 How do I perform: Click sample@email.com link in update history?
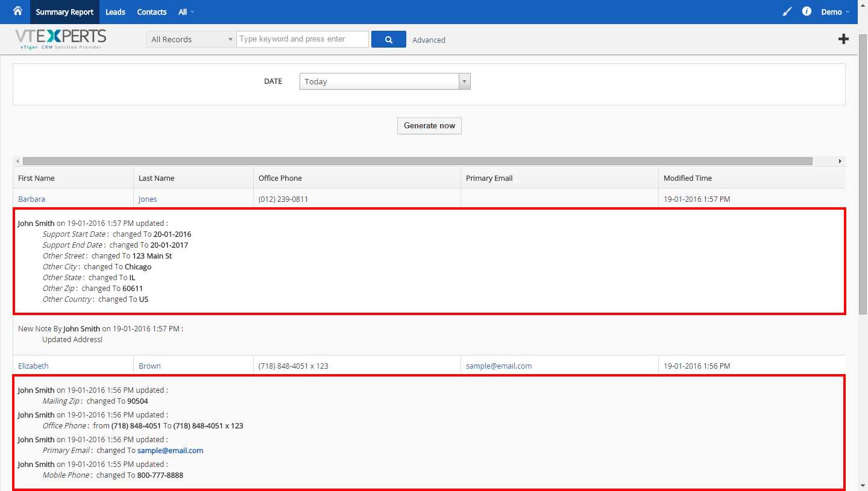[x=170, y=450]
